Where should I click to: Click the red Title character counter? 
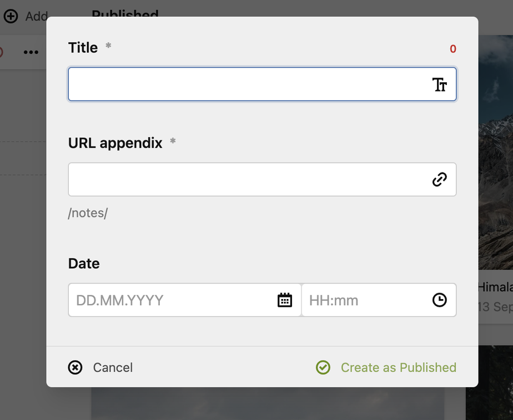pos(453,49)
